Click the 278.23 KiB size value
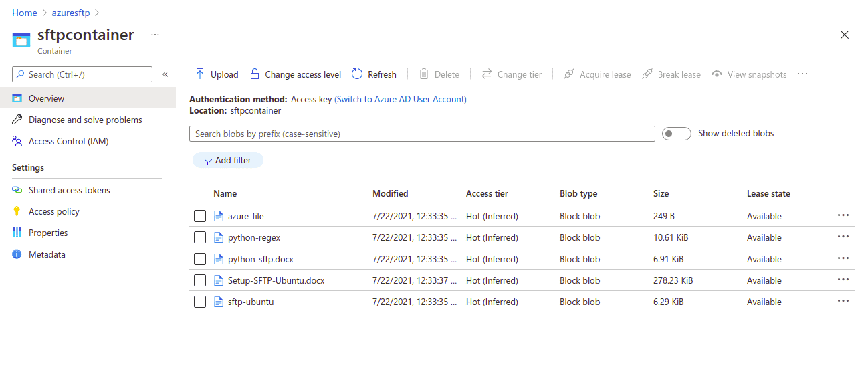This screenshot has width=868, height=390. 673,280
